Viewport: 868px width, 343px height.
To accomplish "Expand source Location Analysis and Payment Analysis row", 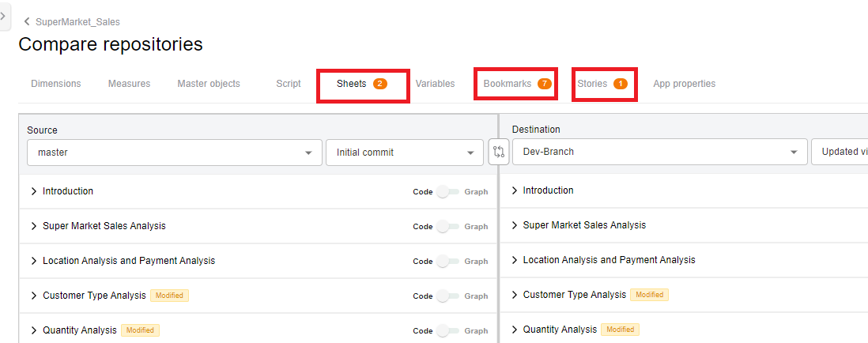I will pyautogui.click(x=34, y=261).
